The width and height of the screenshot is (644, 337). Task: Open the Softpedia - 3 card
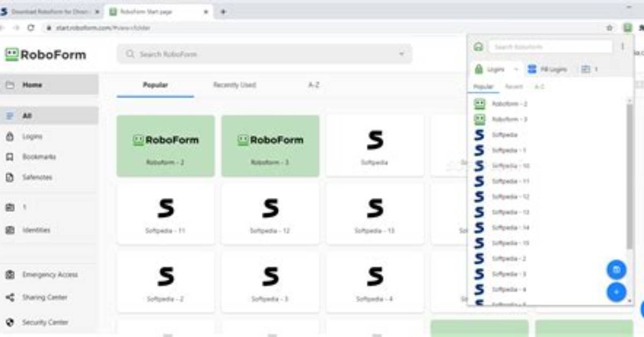pos(270,282)
